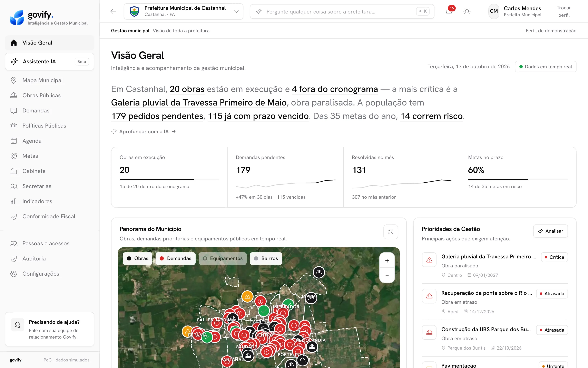
Task: Zoom in on the map
Action: [387, 260]
